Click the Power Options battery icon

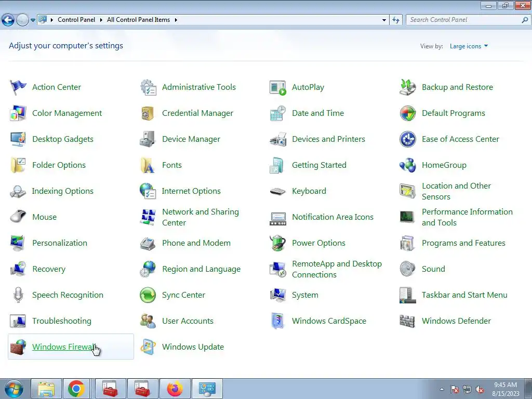pyautogui.click(x=278, y=243)
